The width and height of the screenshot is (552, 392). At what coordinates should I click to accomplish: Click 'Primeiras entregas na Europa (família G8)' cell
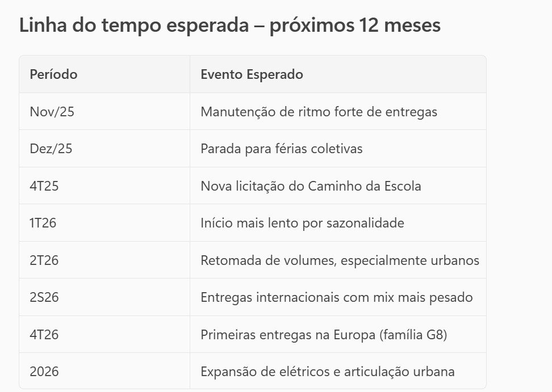[x=324, y=335]
